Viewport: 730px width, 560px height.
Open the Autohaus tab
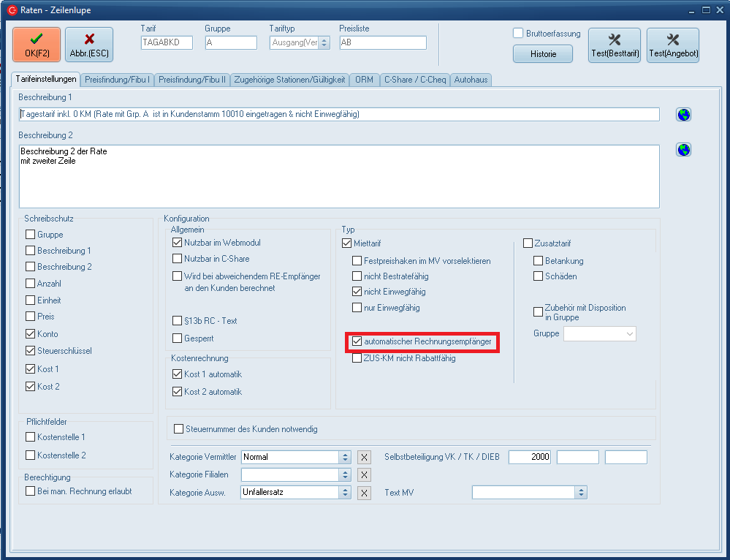(x=471, y=80)
